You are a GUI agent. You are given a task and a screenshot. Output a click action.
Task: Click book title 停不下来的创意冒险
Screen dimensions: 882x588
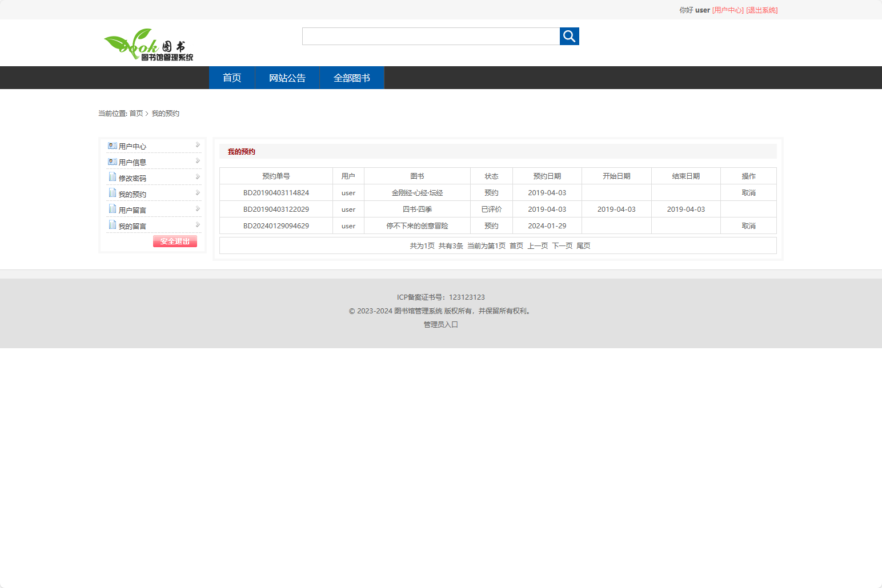pos(417,226)
